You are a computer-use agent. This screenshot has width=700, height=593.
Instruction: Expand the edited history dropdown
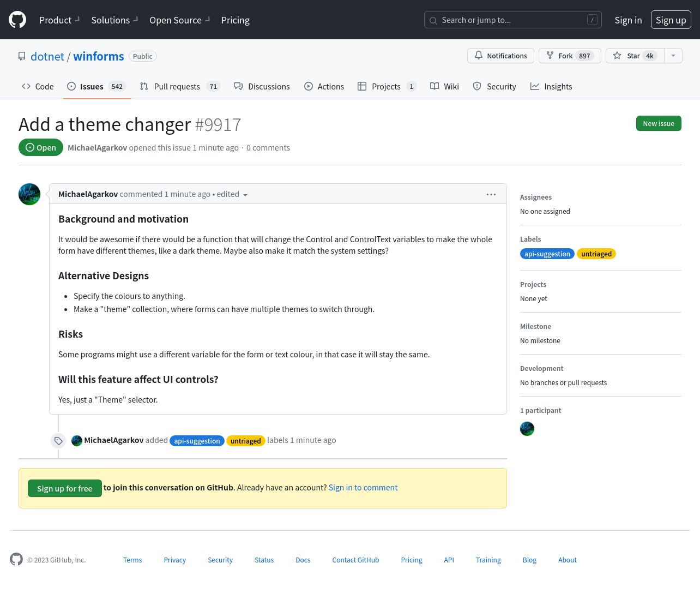[232, 194]
